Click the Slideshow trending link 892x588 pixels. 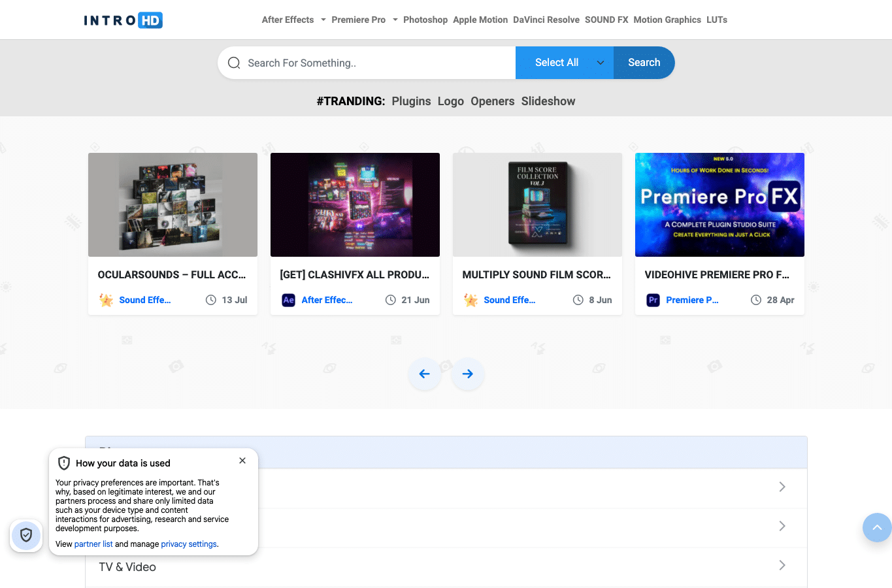tap(548, 101)
